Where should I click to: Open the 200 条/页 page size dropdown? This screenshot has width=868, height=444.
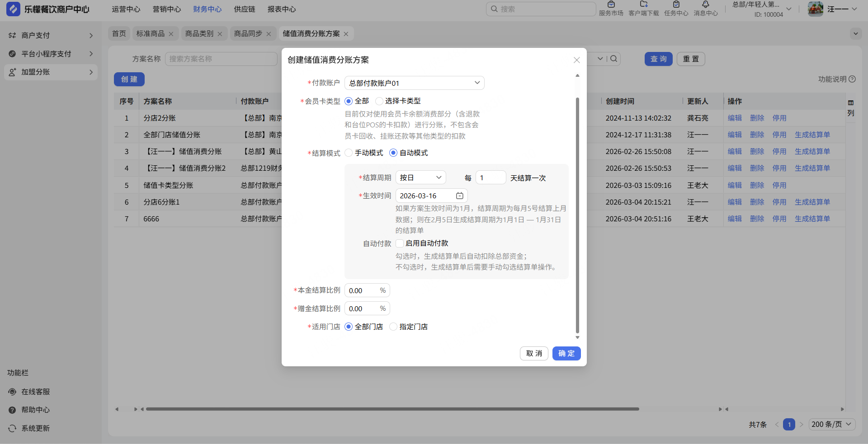(x=831, y=424)
